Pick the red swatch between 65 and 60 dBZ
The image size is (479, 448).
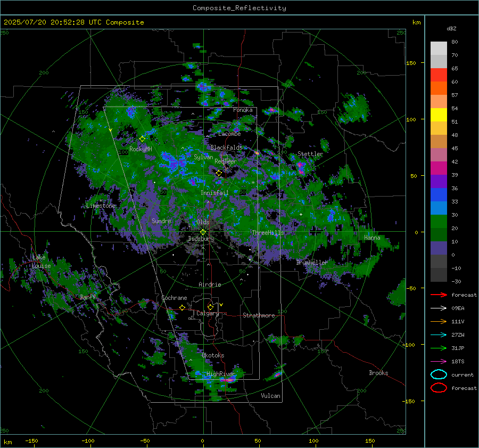point(439,75)
